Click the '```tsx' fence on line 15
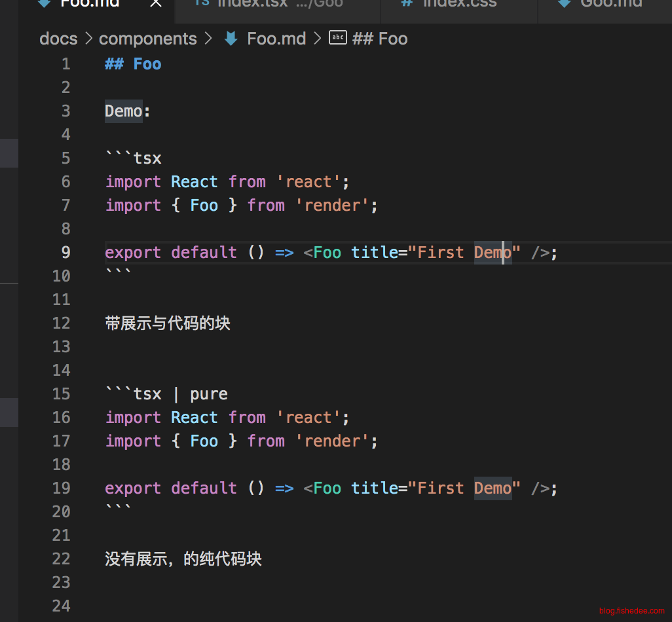Viewport: 672px width, 622px height. click(x=133, y=394)
